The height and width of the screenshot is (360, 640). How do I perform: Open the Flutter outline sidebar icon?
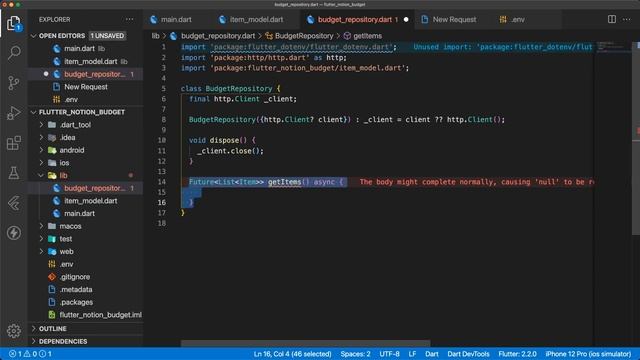pos(14,203)
